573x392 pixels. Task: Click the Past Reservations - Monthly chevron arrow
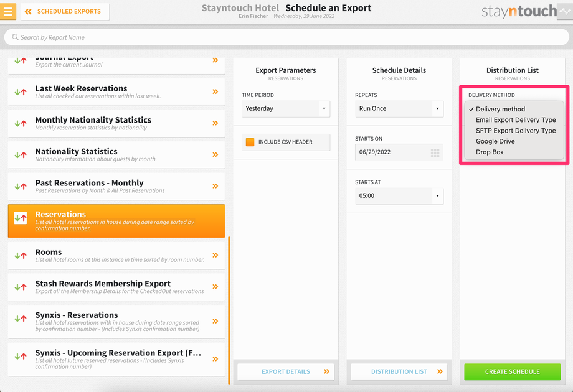pyautogui.click(x=215, y=186)
